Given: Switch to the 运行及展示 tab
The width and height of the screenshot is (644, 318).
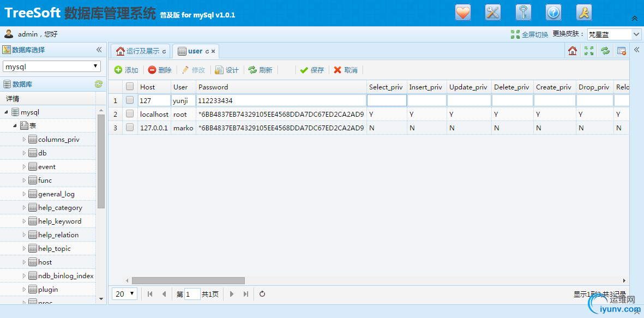Looking at the screenshot, I should click(x=140, y=51).
